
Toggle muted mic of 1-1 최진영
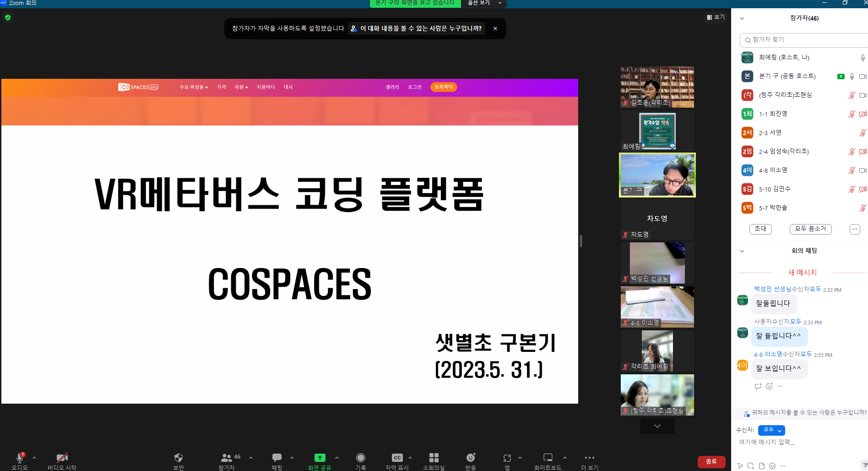click(852, 114)
